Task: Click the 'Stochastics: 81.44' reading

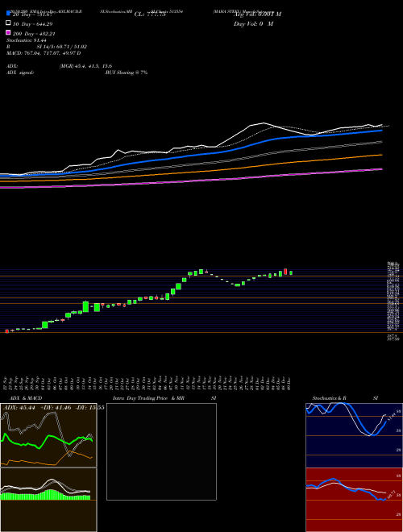Action: [26, 40]
